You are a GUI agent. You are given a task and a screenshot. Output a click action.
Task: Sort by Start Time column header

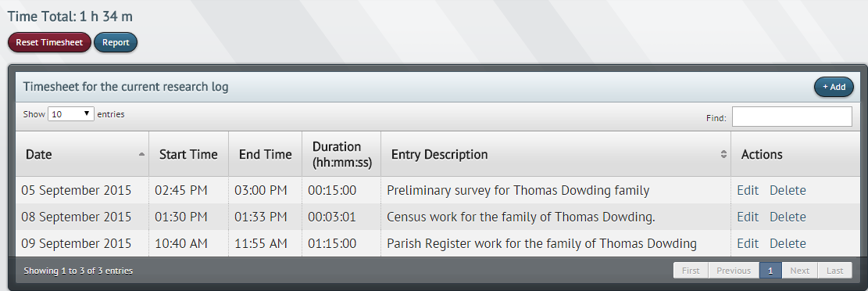189,154
